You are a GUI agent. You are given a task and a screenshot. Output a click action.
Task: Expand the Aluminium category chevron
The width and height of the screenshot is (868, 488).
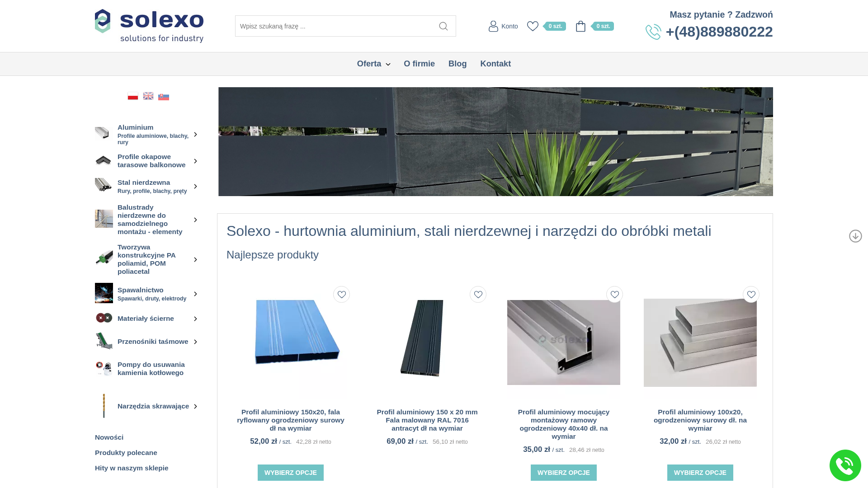pyautogui.click(x=195, y=134)
